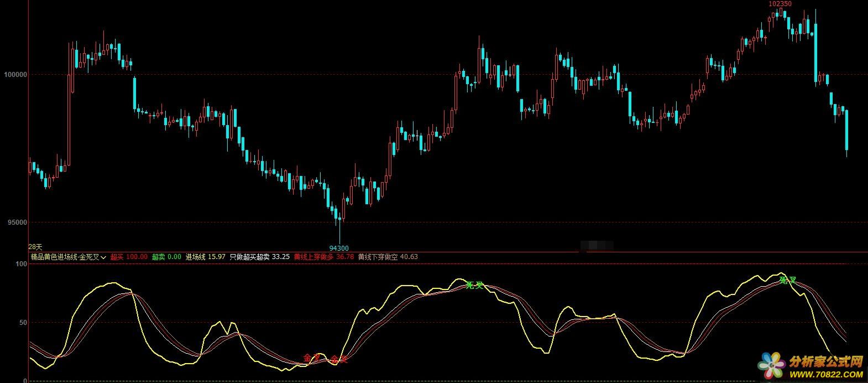Open the 精品黄色进场线-金死叉 indicator dropdown
This screenshot has width=868, height=383.
pyautogui.click(x=69, y=257)
